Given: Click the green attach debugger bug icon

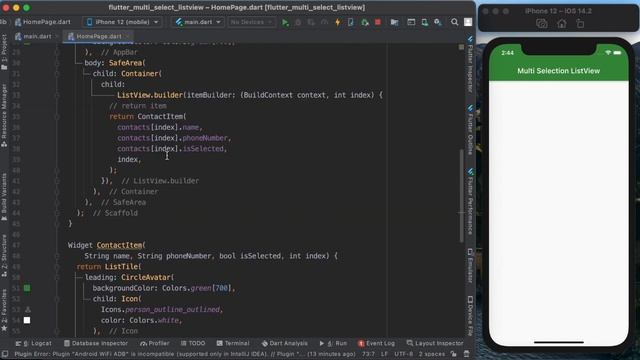Looking at the screenshot, I should (364, 22).
